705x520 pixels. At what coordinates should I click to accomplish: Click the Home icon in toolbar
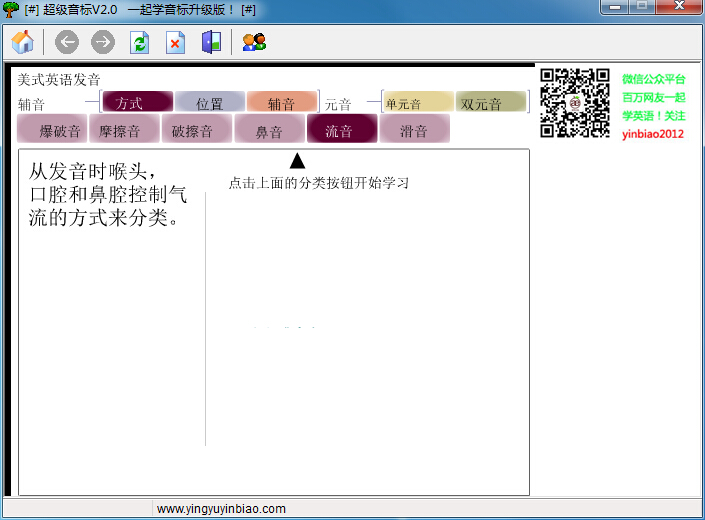(x=22, y=42)
